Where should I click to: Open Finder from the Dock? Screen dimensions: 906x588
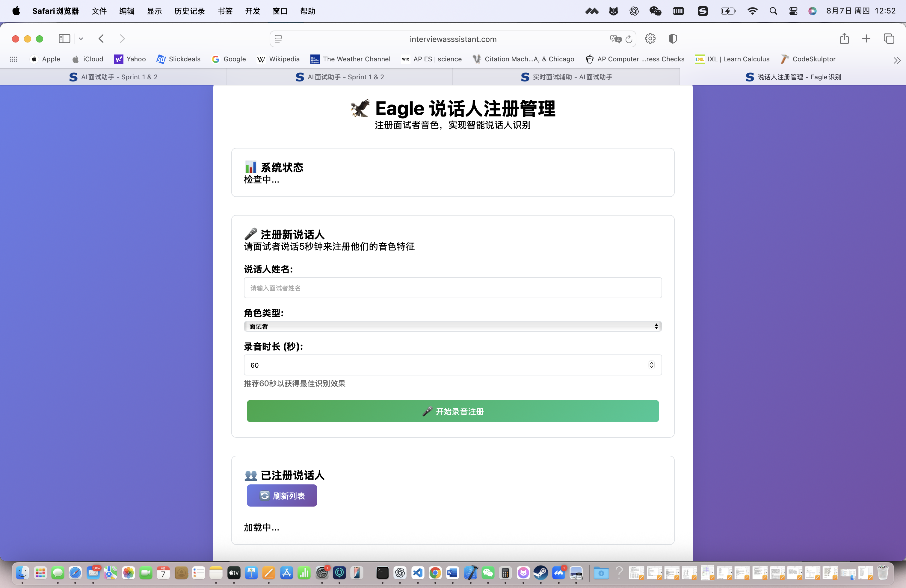(x=22, y=573)
